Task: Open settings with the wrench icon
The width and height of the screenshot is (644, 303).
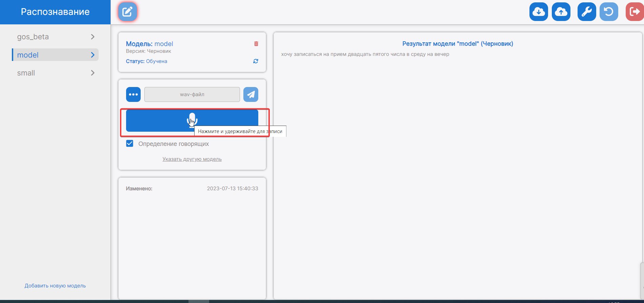Action: click(x=586, y=12)
